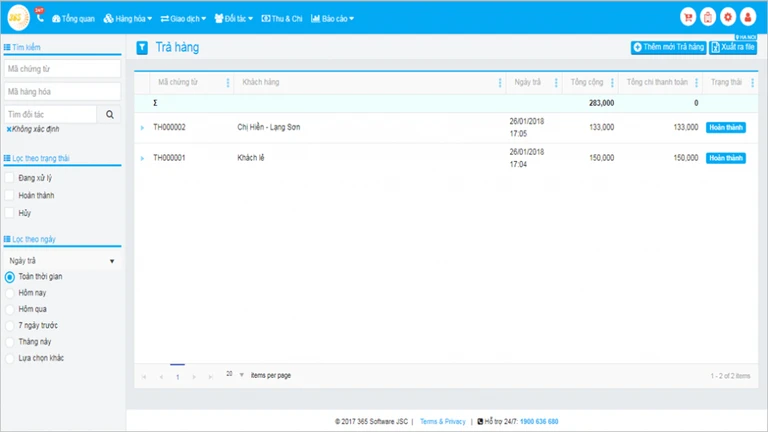Check the Đang xử lý status filter
The height and width of the screenshot is (432, 768).
click(x=9, y=177)
